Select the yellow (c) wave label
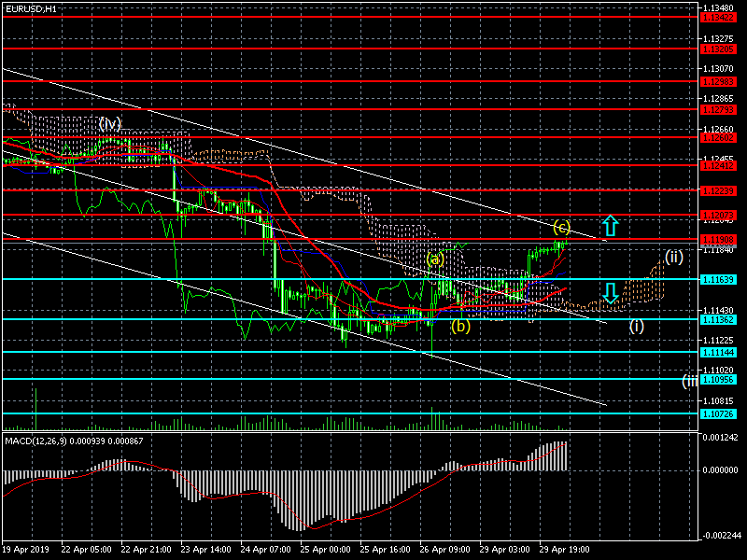747x560 pixels. [561, 227]
